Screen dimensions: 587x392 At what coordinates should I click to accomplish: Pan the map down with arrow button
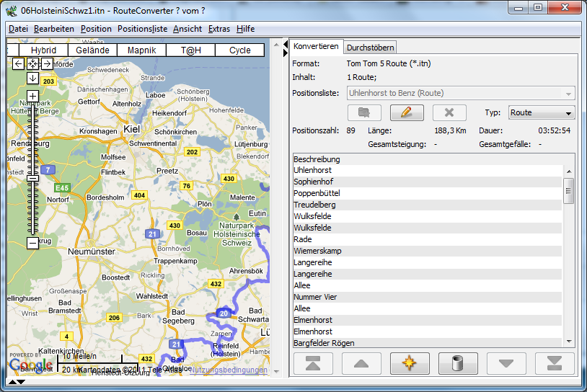tap(32, 78)
